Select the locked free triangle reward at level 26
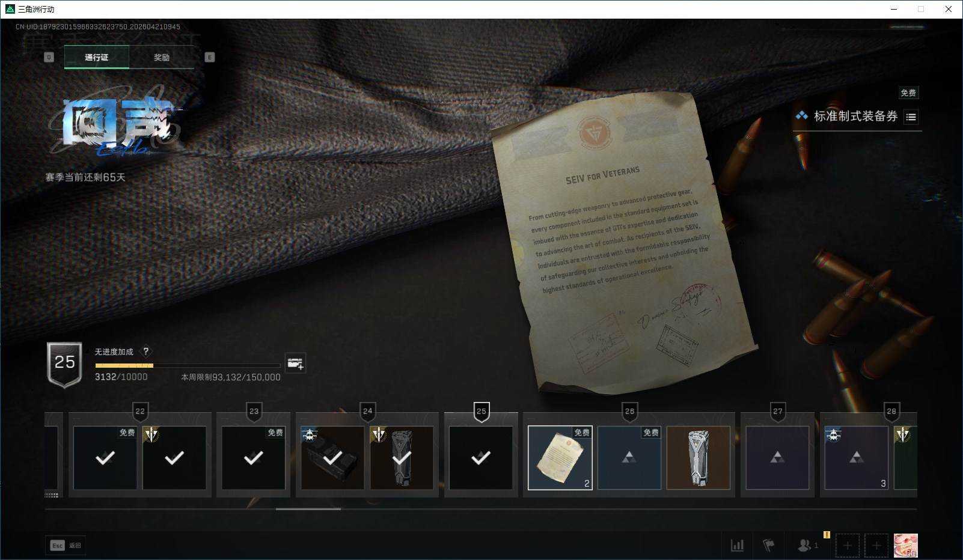The width and height of the screenshot is (963, 560). pos(629,458)
